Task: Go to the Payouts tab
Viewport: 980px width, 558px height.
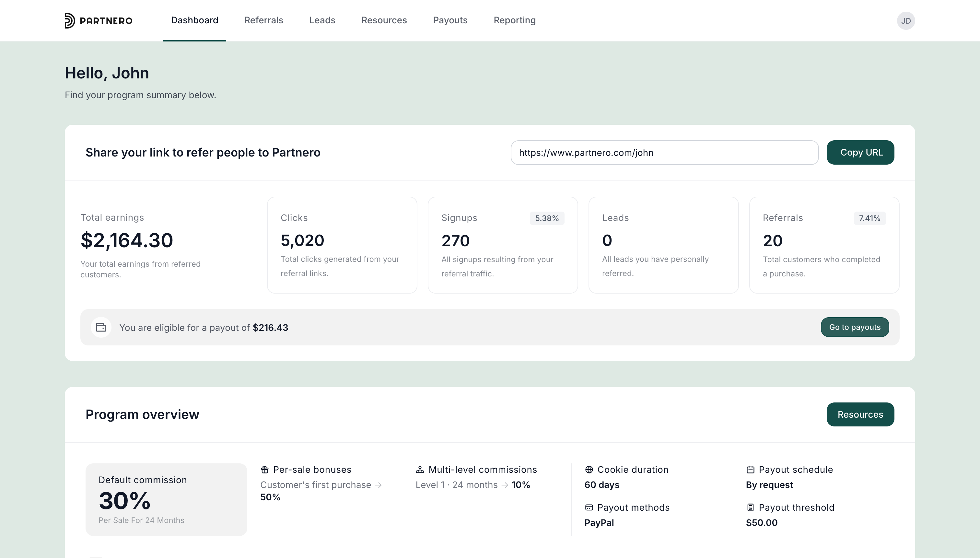Action: point(450,20)
